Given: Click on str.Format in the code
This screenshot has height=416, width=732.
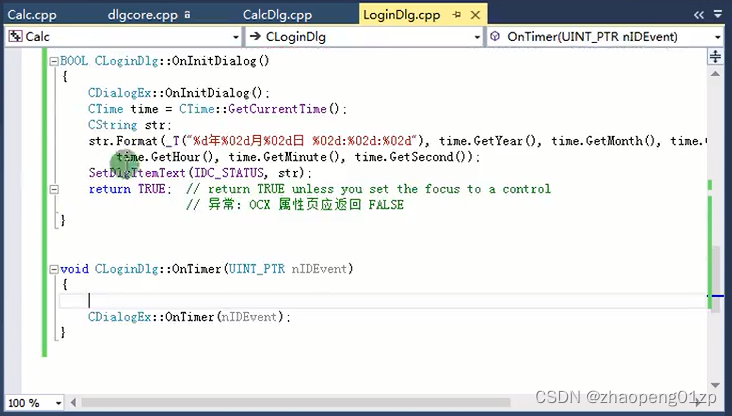Looking at the screenshot, I should [x=123, y=141].
